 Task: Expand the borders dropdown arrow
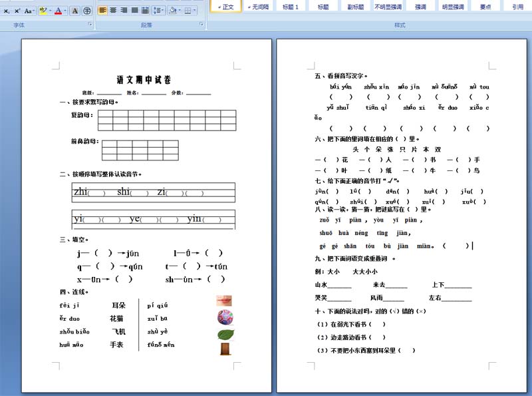click(x=195, y=11)
